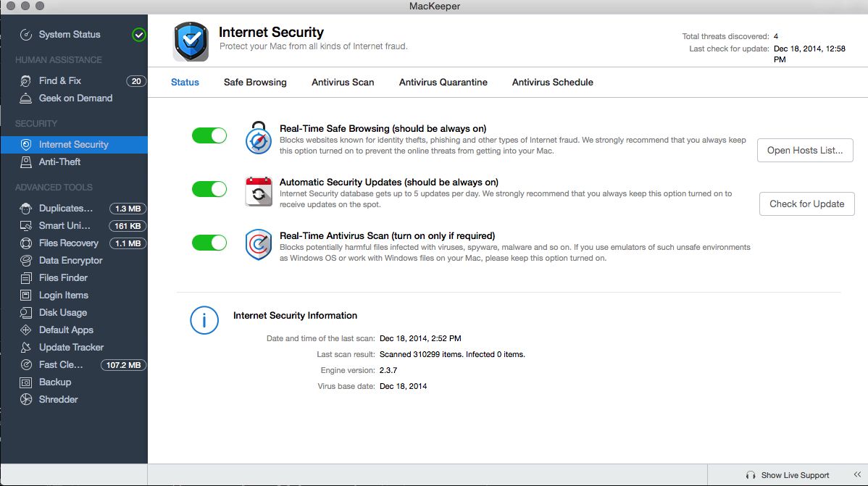
Task: Click the large Internet Security shield logo
Action: [191, 41]
